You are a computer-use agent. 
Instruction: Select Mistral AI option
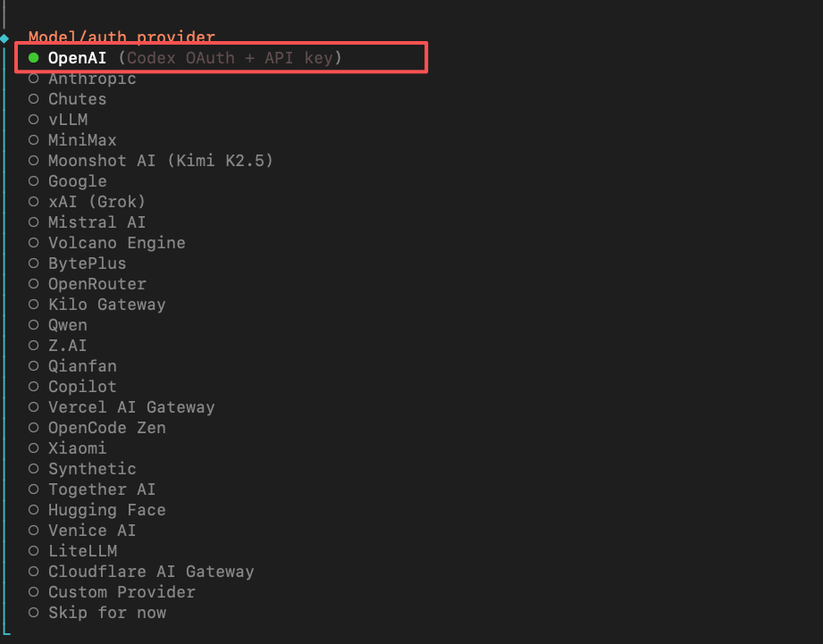(x=97, y=222)
